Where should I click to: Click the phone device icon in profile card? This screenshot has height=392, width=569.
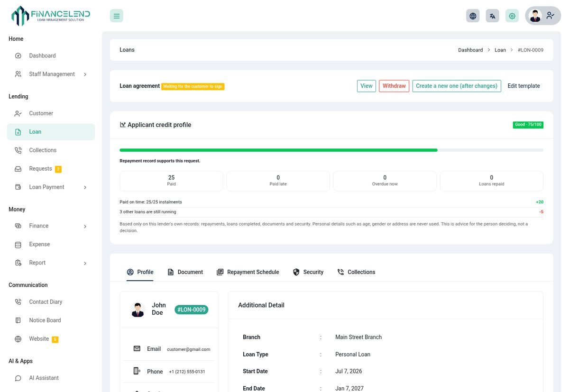point(137,371)
